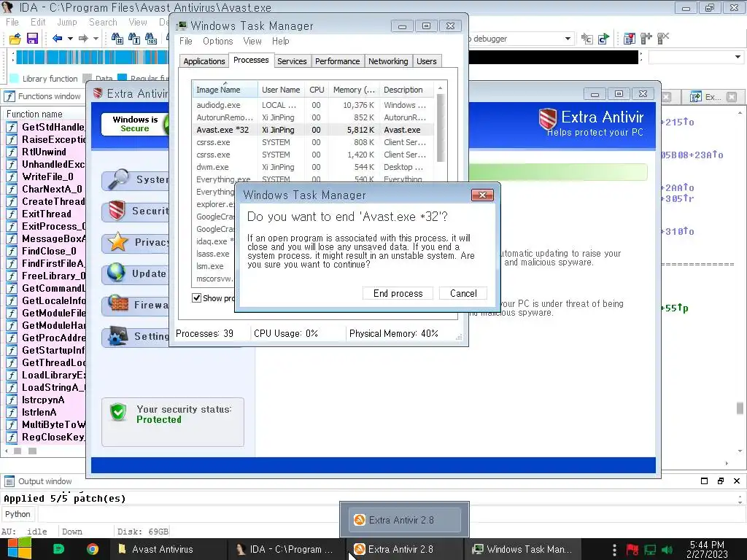Select GetStdHandle in the Functions window

pyautogui.click(x=46, y=127)
